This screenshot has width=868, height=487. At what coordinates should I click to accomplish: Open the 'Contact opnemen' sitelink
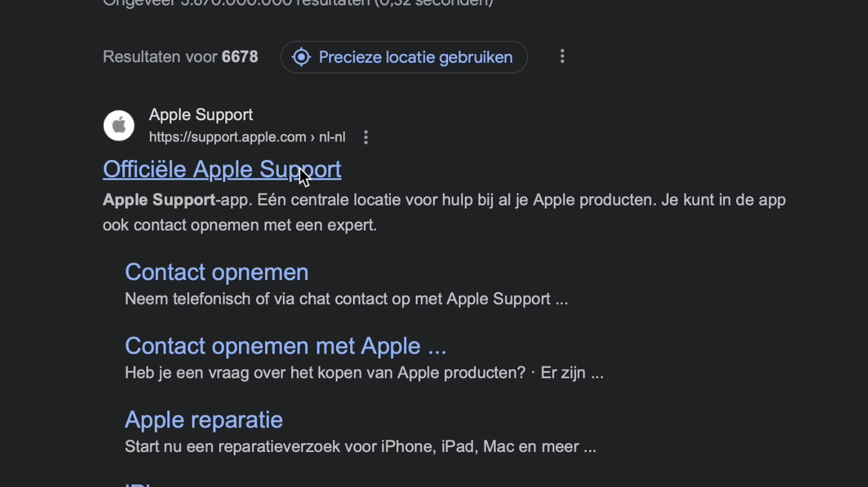[216, 272]
